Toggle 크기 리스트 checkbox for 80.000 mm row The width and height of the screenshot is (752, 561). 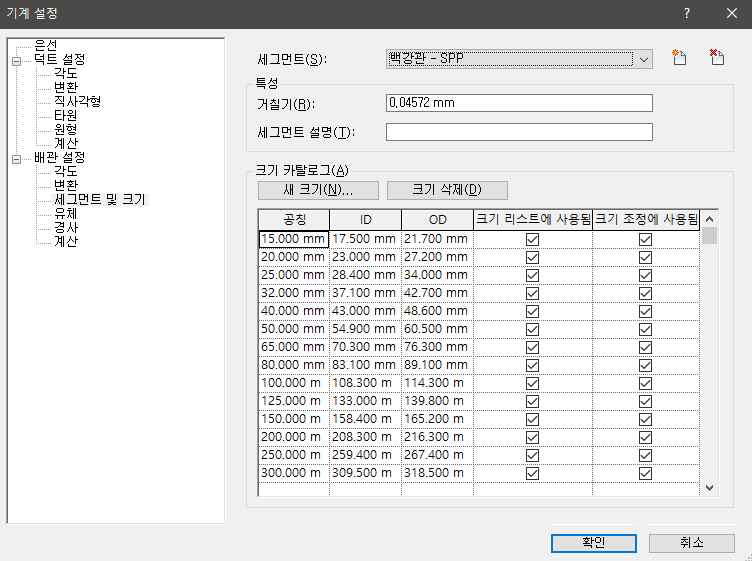tap(532, 365)
